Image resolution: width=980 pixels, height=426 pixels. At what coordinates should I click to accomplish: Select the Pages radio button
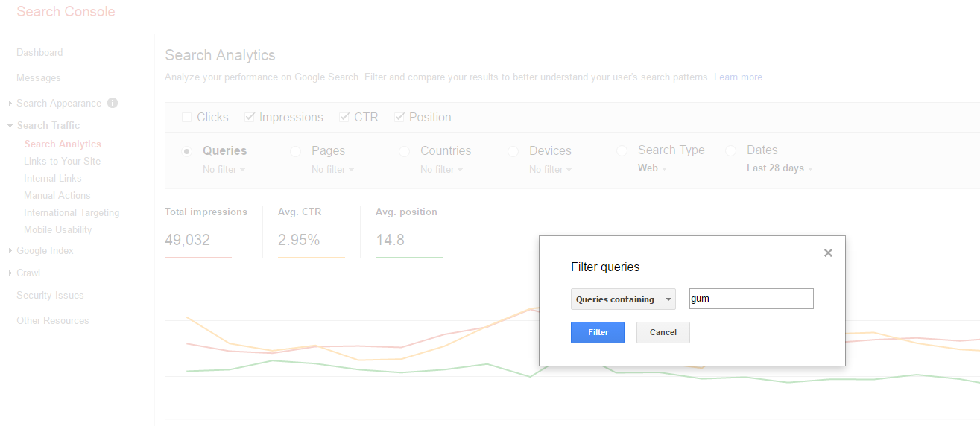tap(296, 151)
